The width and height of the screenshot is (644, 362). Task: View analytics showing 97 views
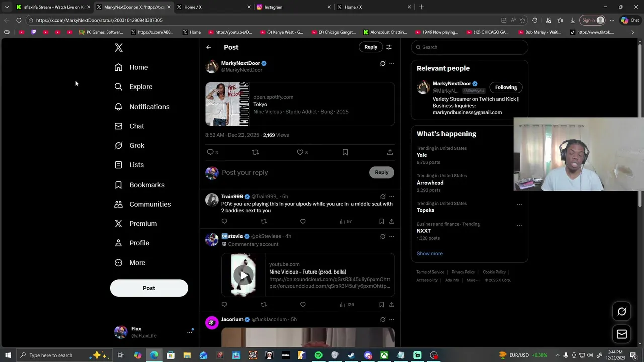[346, 221]
